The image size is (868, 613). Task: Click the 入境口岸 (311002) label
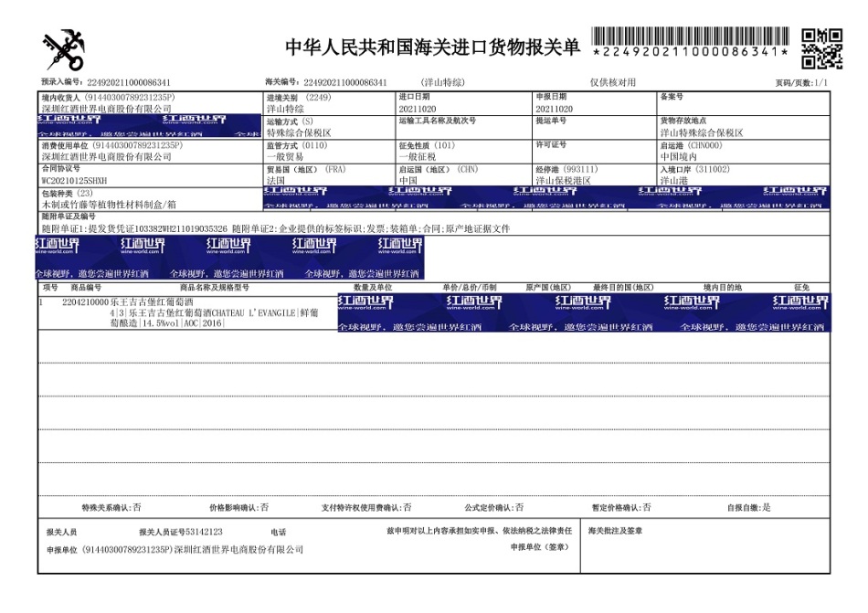pos(694,169)
